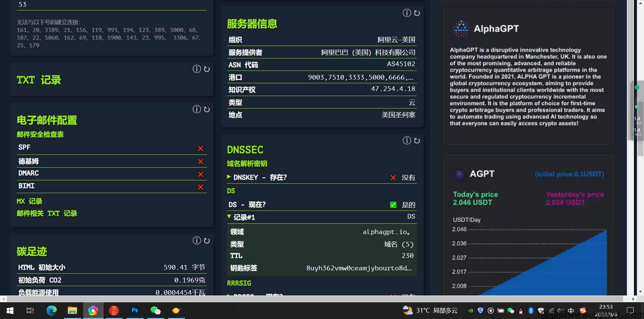This screenshot has width=644, height=319.
Task: Open info icon for TXT 记录 card
Action: click(x=197, y=69)
